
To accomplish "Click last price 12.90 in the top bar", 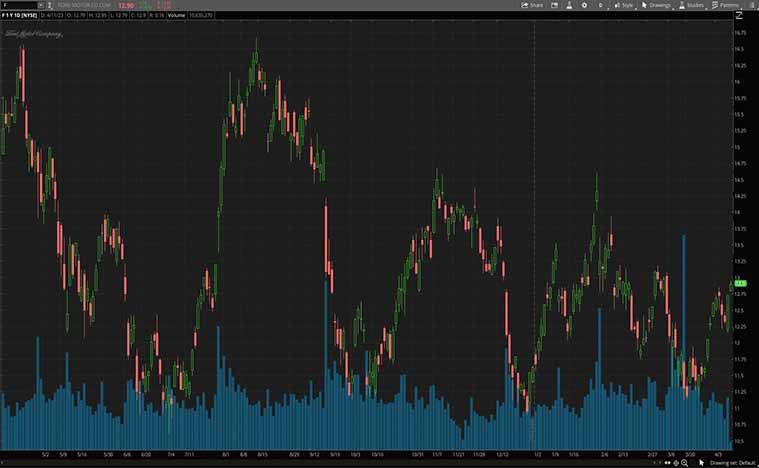I will click(x=126, y=5).
